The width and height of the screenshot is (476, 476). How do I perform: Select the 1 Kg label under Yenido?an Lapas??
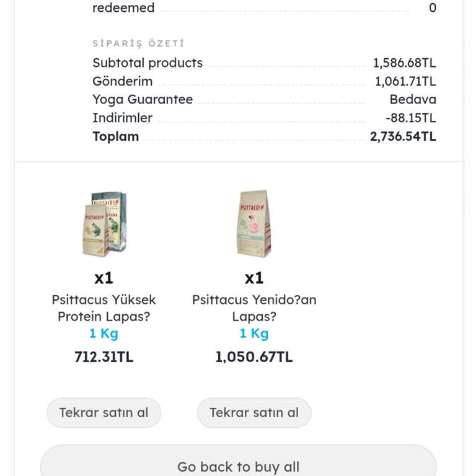click(x=254, y=333)
